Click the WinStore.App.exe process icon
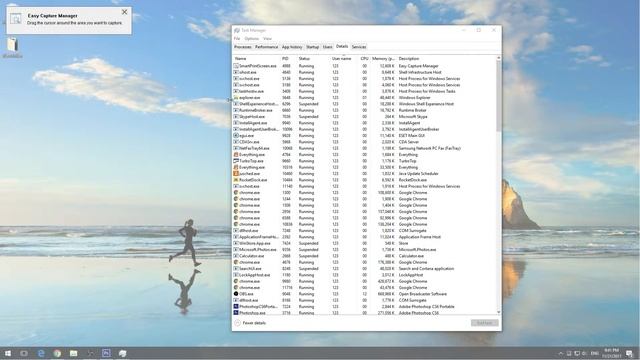Image resolution: width=640 pixels, height=360 pixels. click(236, 243)
